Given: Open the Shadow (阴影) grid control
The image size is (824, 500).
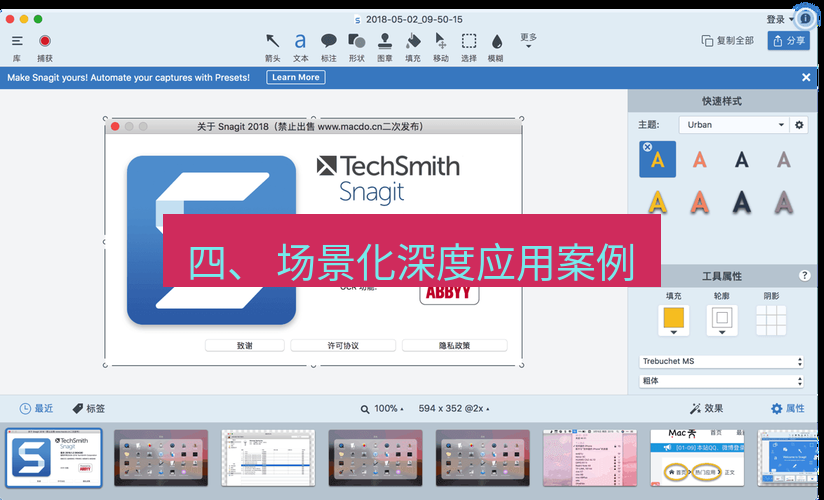Looking at the screenshot, I should [771, 320].
